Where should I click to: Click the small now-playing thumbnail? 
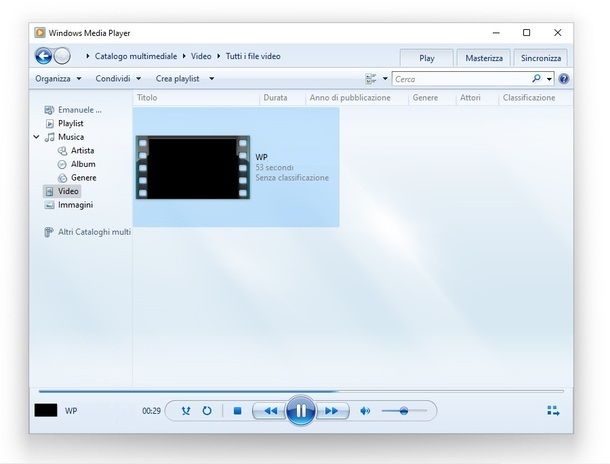[x=46, y=410]
